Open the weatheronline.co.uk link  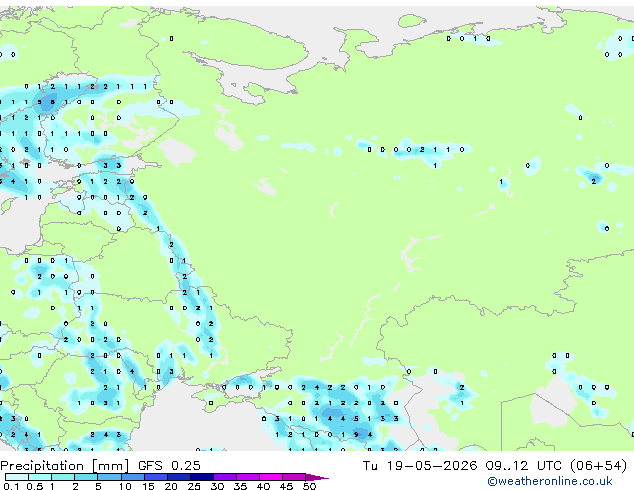click(x=550, y=481)
